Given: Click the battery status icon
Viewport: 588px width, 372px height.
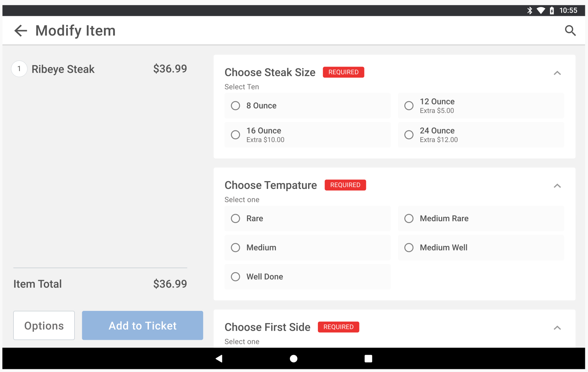Looking at the screenshot, I should point(552,10).
